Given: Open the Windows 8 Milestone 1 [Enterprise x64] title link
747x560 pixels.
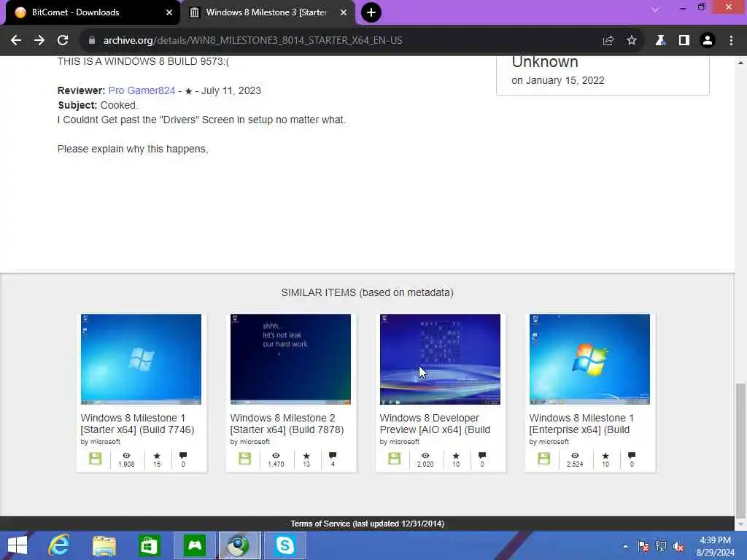Looking at the screenshot, I should pyautogui.click(x=581, y=424).
